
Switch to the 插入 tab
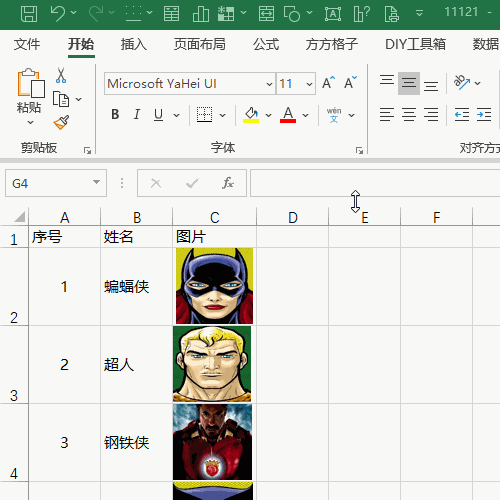tap(133, 44)
